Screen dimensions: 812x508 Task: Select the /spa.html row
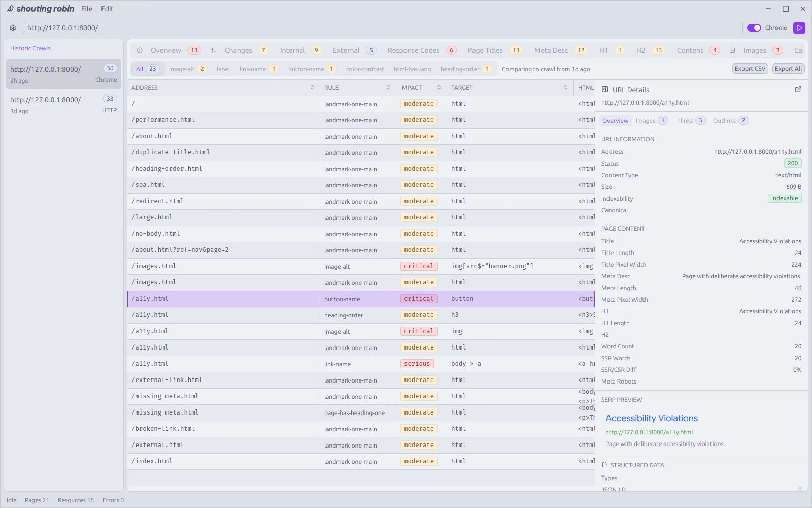click(361, 185)
